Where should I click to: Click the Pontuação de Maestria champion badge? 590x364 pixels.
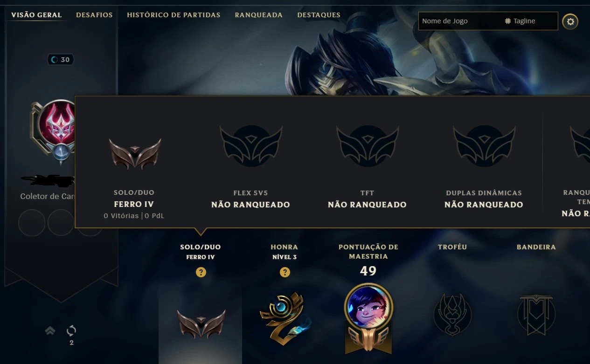(368, 318)
